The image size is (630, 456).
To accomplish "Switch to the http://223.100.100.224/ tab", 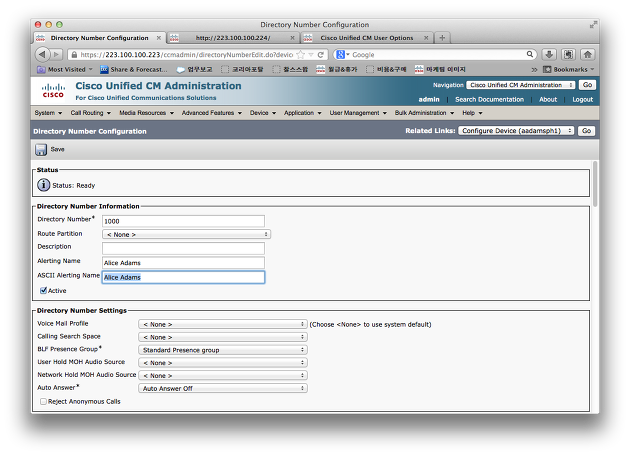I will [233, 38].
